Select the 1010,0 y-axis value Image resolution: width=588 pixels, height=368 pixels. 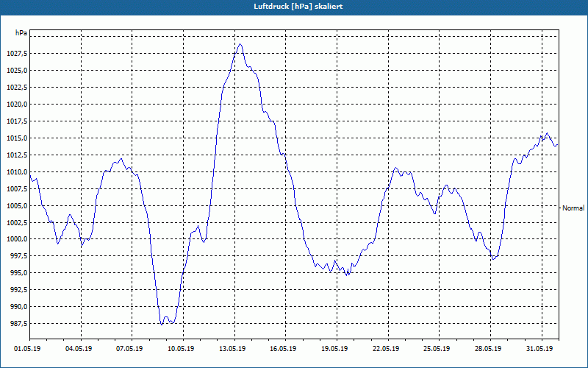point(17,172)
